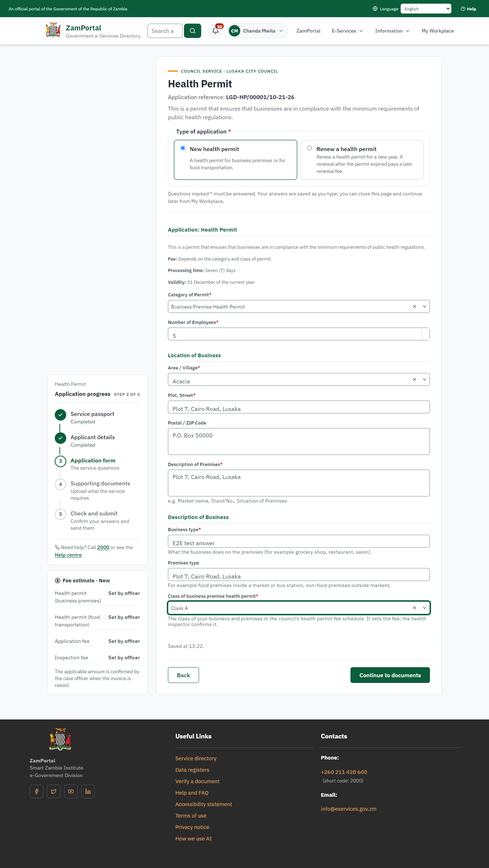
Task: Open the YouTube social icon in footer
Action: pyautogui.click(x=71, y=791)
